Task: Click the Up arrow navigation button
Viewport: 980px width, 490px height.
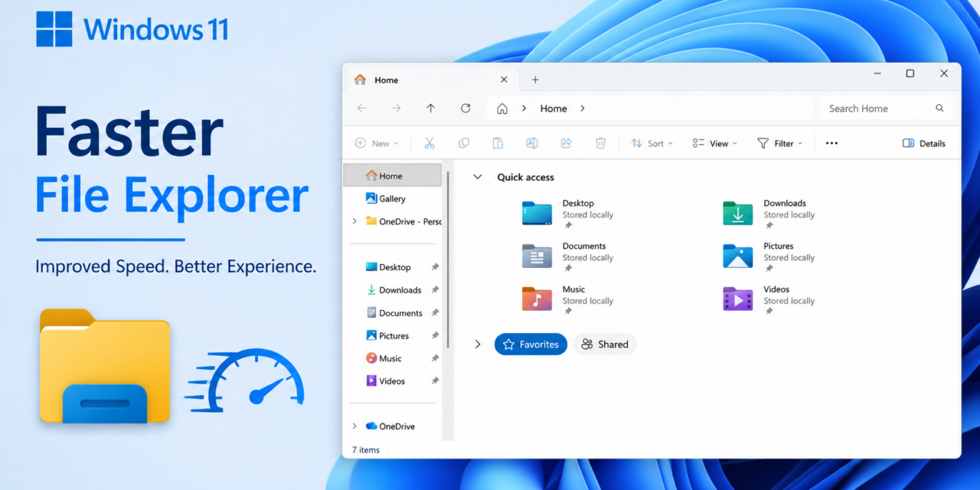Action: [x=431, y=109]
